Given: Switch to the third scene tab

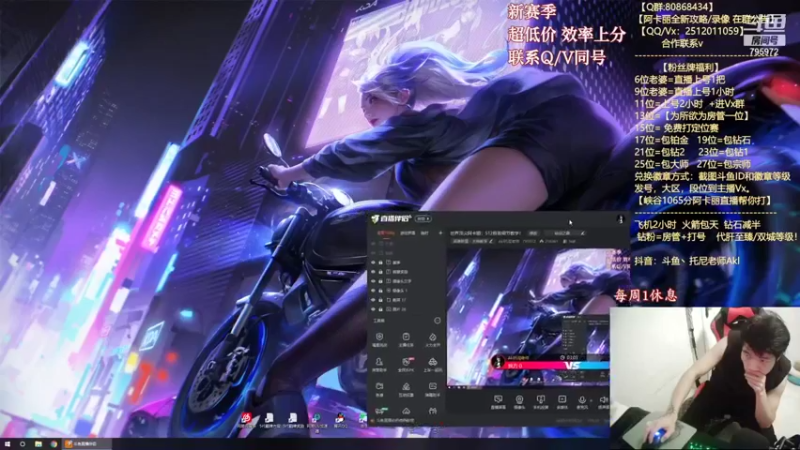Looking at the screenshot, I should (x=424, y=233).
